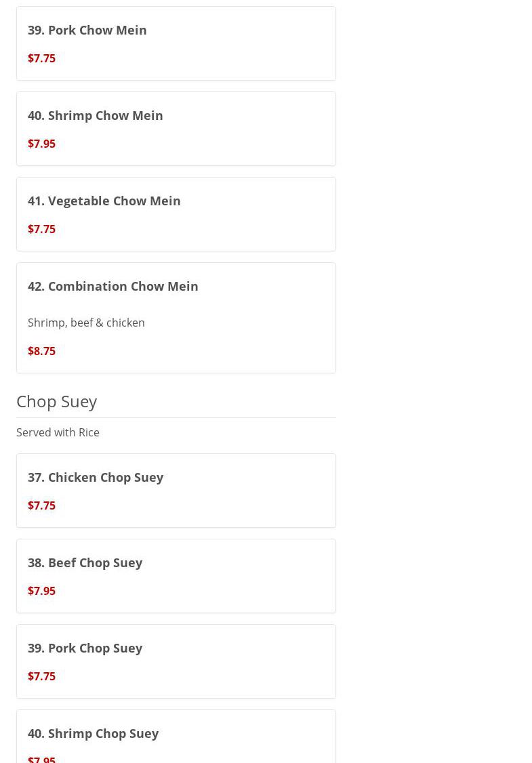Image resolution: width=532 pixels, height=763 pixels.
Task: Choose 39. Pork Chop Suey
Action: [x=85, y=648]
